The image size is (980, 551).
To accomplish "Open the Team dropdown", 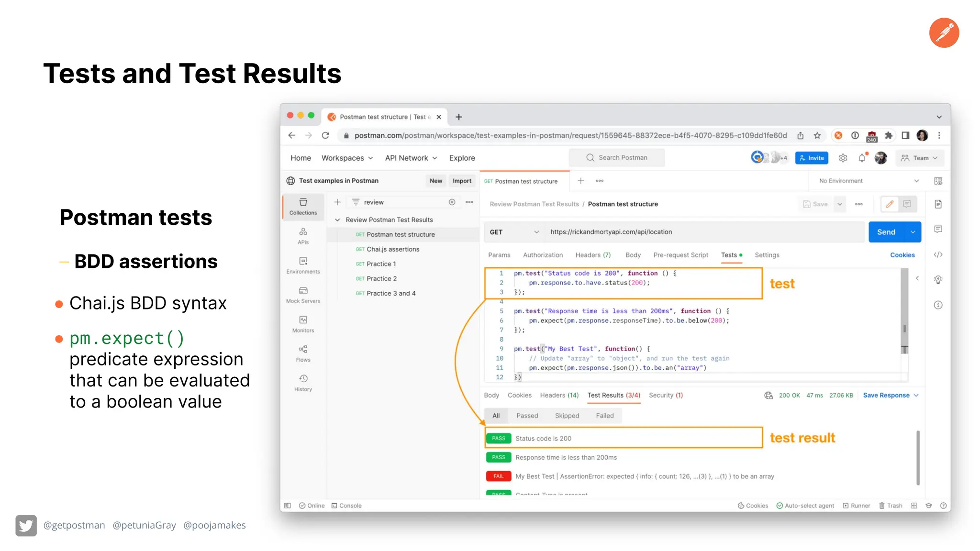I will point(919,158).
